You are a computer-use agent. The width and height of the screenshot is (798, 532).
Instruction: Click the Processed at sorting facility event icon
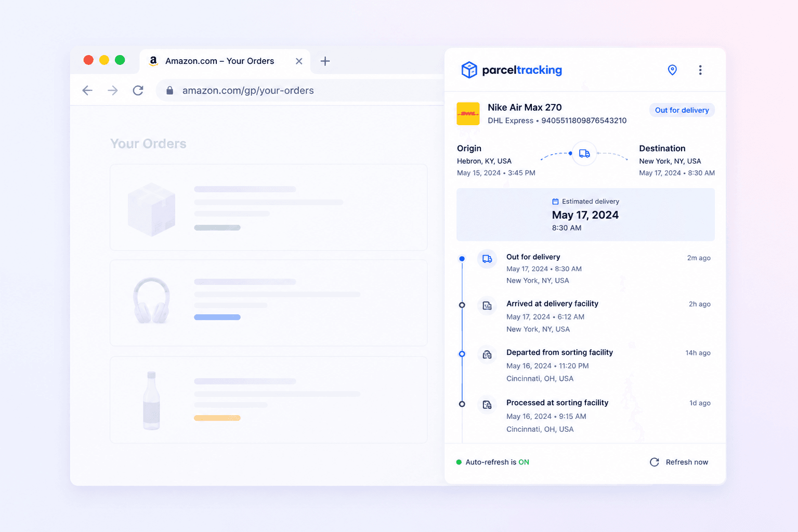point(487,405)
